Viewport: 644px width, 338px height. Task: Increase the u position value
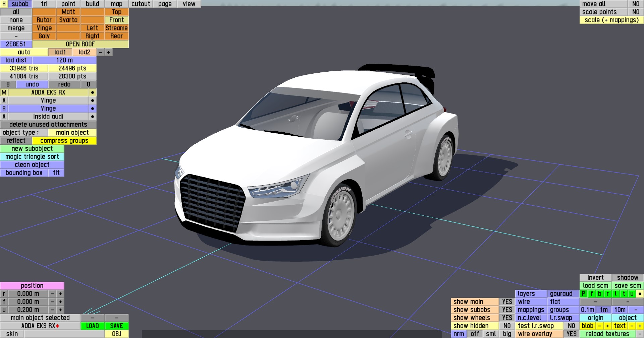click(60, 310)
